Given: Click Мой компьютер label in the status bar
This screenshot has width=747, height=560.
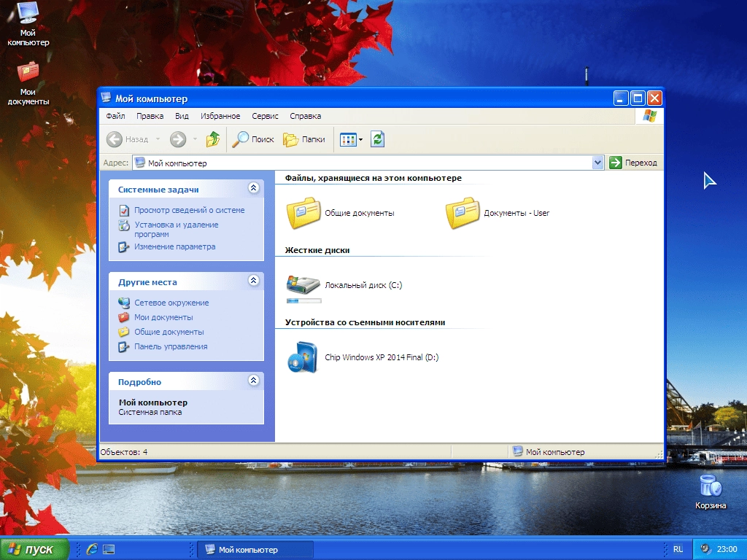Looking at the screenshot, I should [555, 452].
